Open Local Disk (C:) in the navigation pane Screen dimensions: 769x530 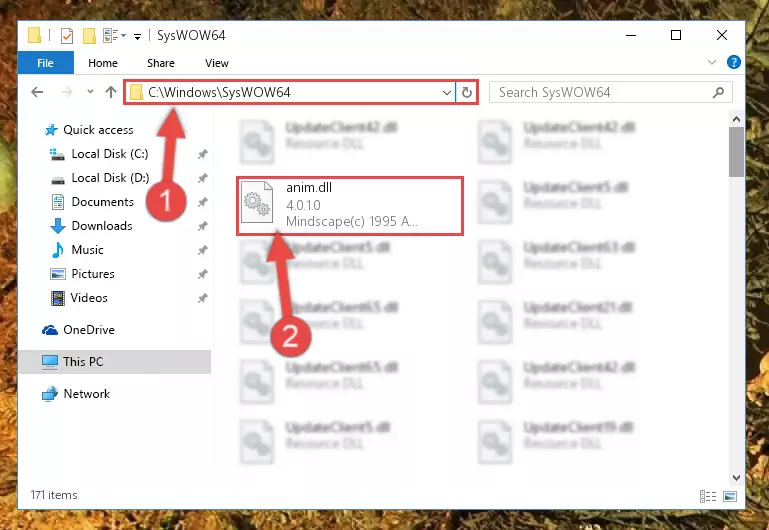click(x=100, y=154)
